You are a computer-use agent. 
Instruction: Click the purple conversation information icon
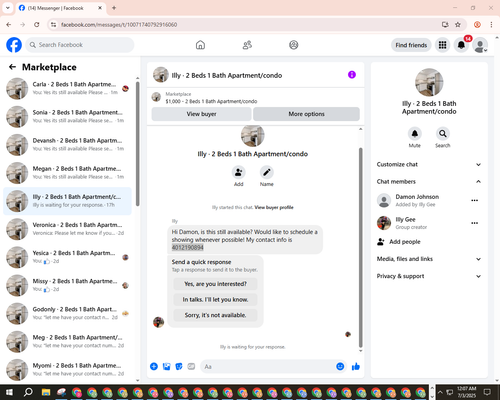[x=352, y=75]
